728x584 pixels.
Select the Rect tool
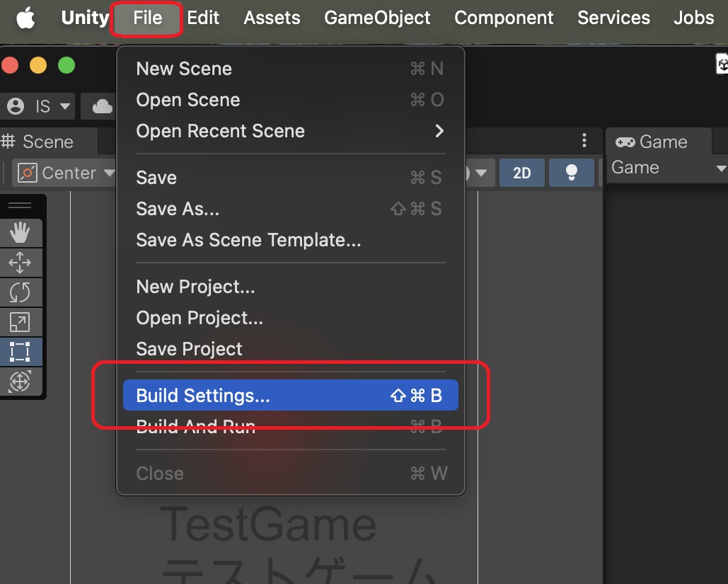tap(20, 352)
